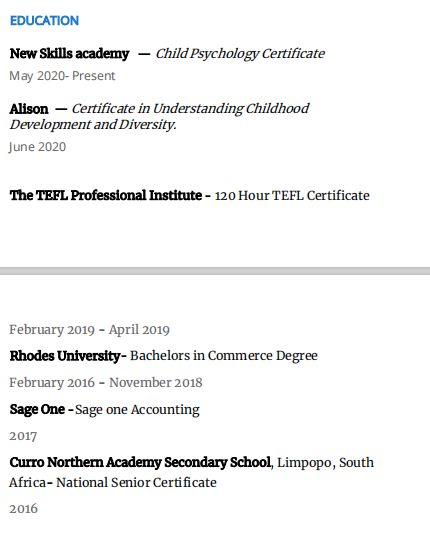Click Development and Diversity line
Viewport: 430px width, 536px height.
93,125
